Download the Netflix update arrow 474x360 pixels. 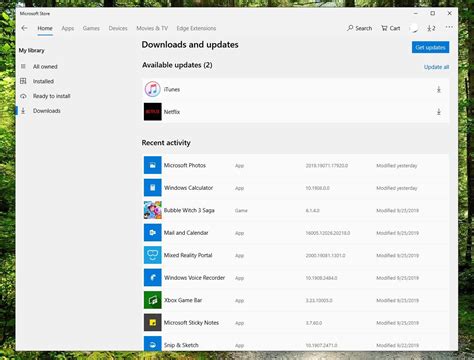(x=439, y=112)
